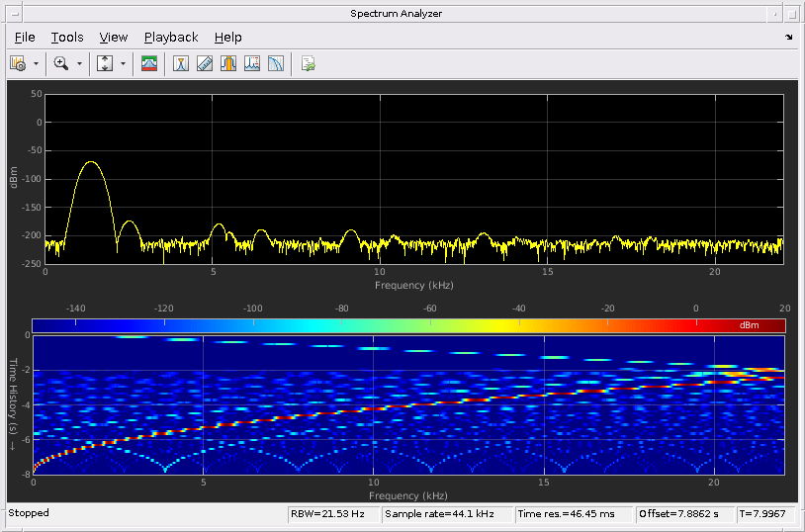Click the dBm spectrogram colorbar
The width and height of the screenshot is (805, 532).
pos(408,325)
